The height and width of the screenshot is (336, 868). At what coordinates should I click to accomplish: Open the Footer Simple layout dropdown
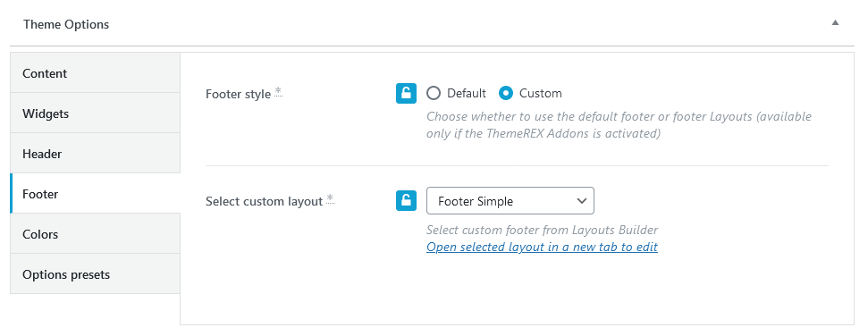510,201
